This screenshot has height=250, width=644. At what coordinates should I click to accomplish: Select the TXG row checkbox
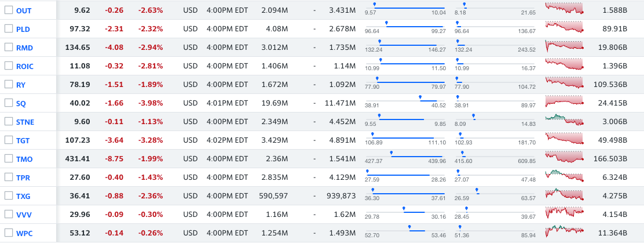pos(9,195)
